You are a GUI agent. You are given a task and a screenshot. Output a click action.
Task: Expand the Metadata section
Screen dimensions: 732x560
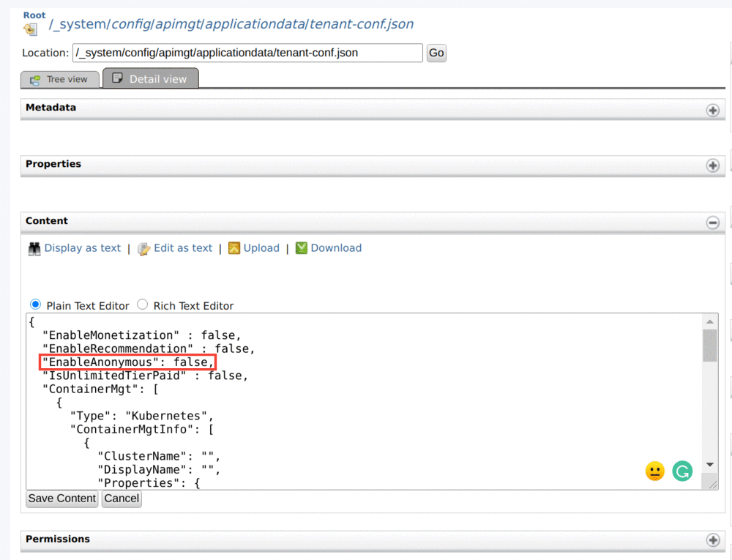coord(712,110)
